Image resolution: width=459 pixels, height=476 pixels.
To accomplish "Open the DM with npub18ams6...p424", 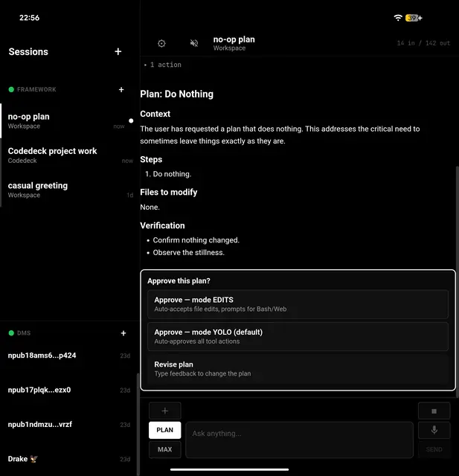I will click(69, 356).
